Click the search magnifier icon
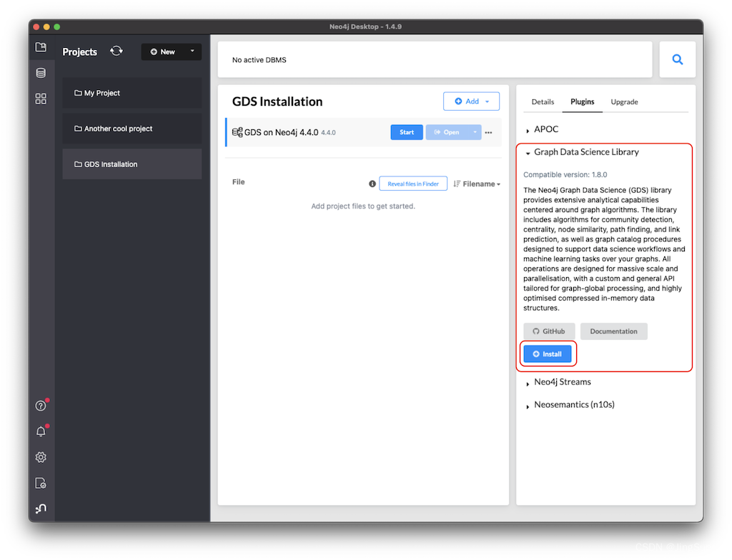Viewport: 732px width, 560px height. [x=678, y=59]
